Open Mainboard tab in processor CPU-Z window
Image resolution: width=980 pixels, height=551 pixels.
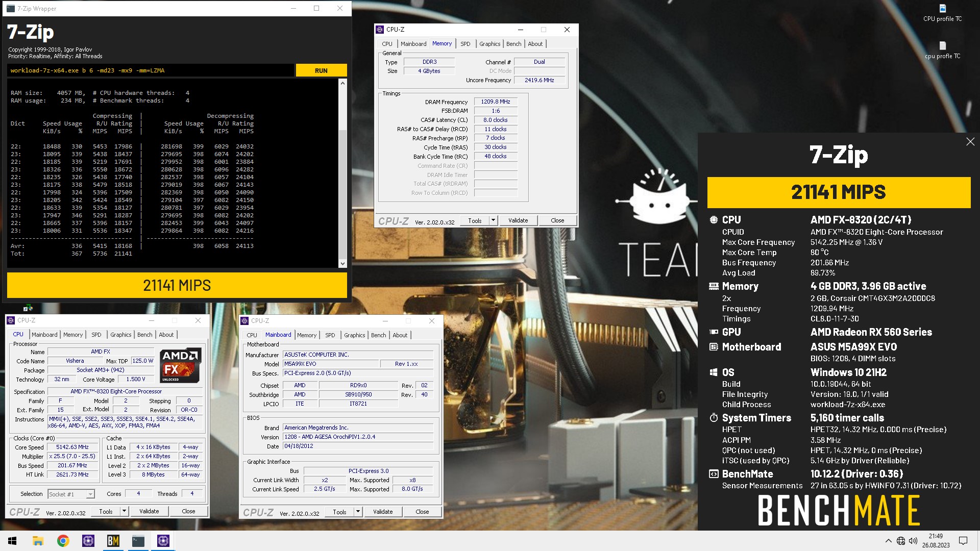tap(44, 335)
